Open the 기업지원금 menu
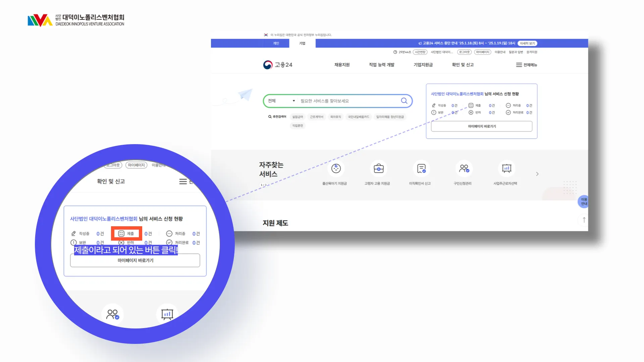The height and width of the screenshot is (362, 644). [x=423, y=65]
